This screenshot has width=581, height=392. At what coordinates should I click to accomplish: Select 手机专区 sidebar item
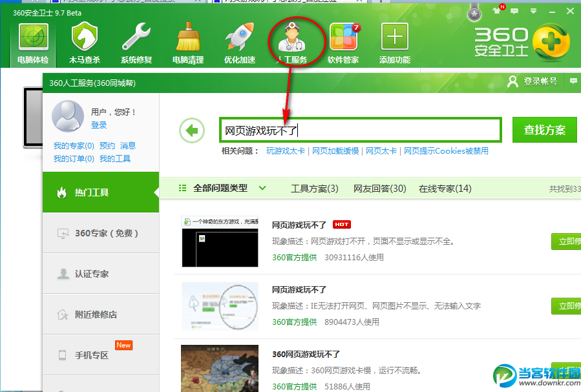point(101,355)
